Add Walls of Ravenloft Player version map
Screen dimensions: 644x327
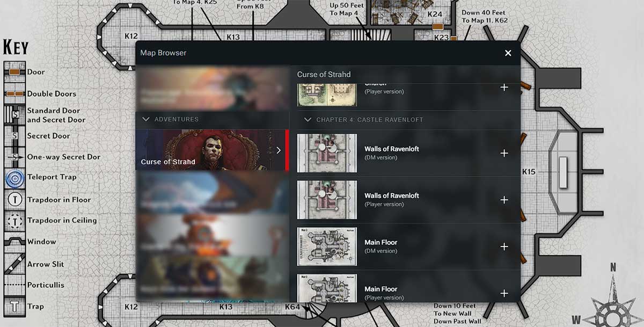click(504, 200)
